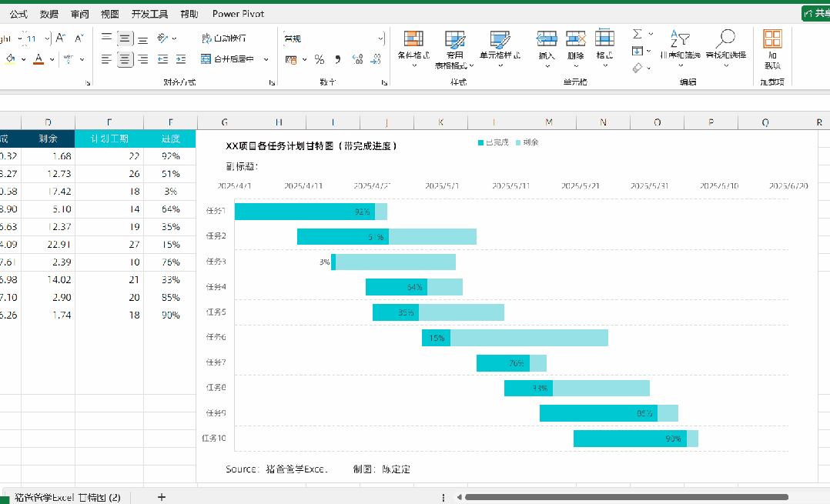Toggle top vertical alignment

(x=106, y=38)
